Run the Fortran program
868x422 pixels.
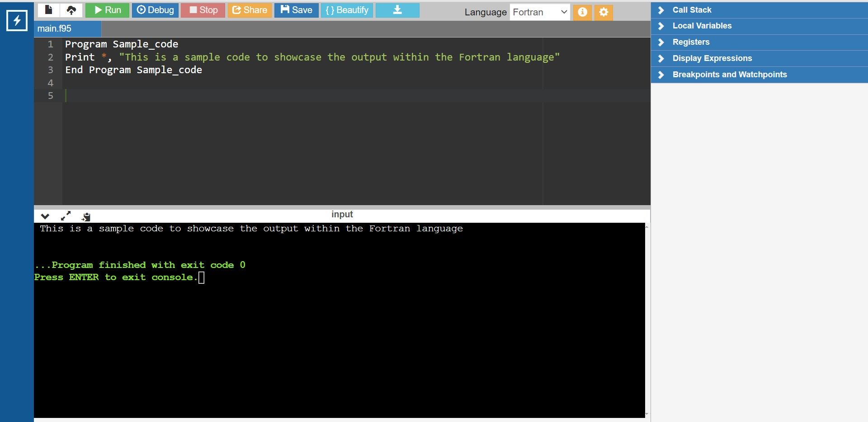[106, 9]
